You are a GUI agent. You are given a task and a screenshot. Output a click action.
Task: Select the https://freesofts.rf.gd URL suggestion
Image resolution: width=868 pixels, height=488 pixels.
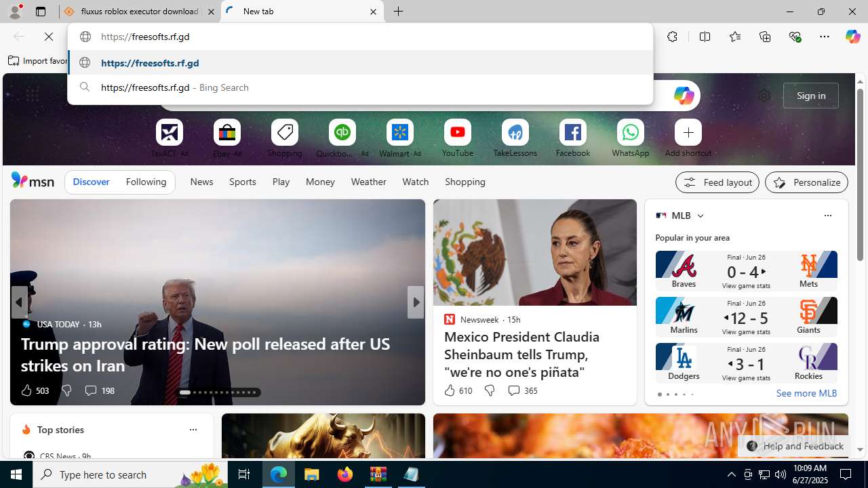pos(360,63)
